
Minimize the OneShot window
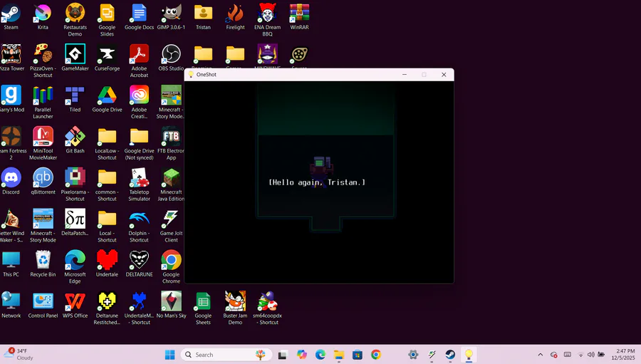405,74
